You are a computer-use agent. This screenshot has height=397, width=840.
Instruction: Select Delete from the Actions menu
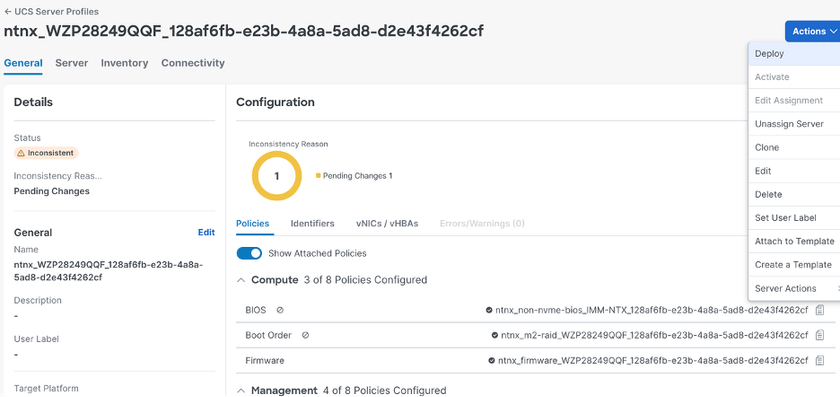coord(794,194)
